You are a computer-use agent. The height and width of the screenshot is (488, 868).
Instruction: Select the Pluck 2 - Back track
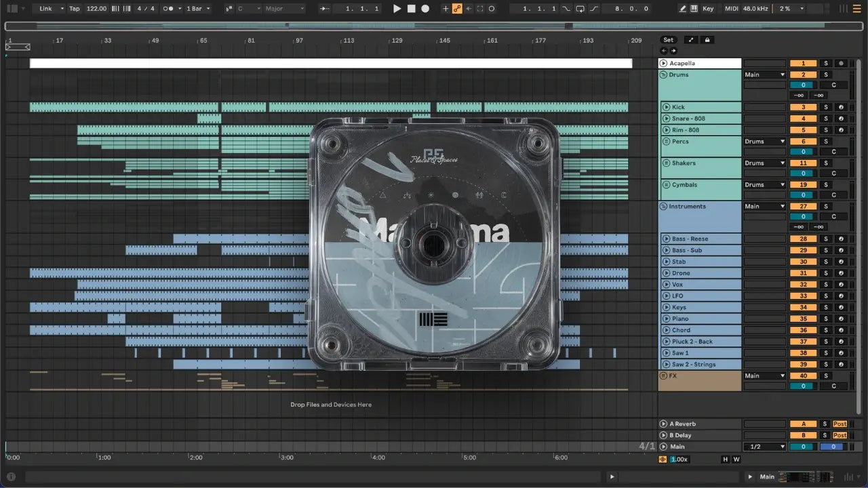coord(701,342)
